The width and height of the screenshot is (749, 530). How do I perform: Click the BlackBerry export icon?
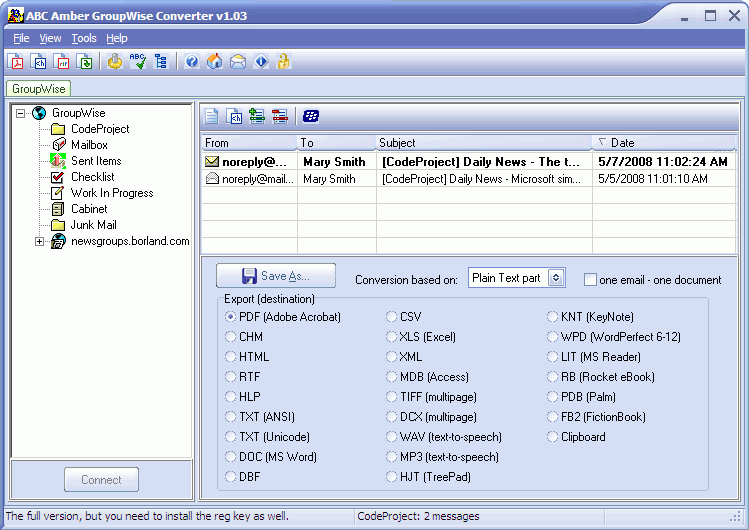[x=311, y=116]
